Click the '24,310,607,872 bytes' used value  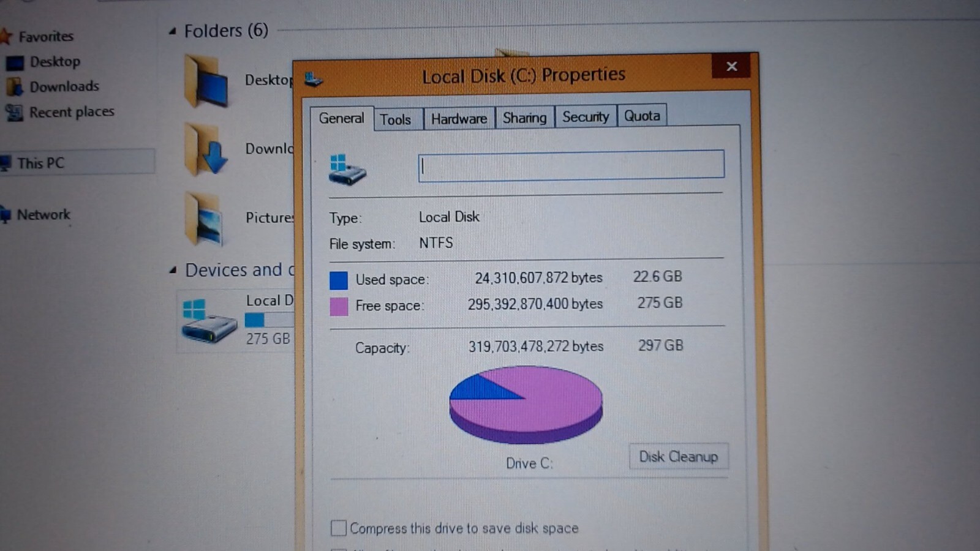point(538,278)
